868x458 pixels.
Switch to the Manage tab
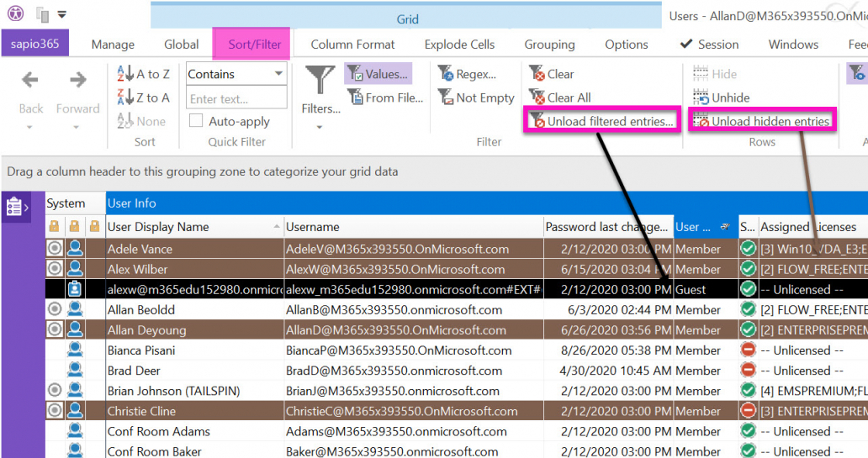tap(113, 45)
